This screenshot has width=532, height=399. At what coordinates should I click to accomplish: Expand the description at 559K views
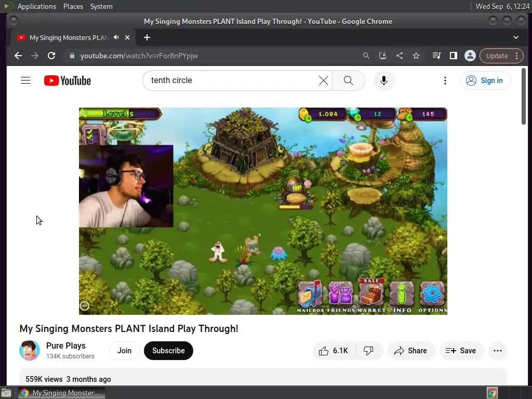(263, 378)
